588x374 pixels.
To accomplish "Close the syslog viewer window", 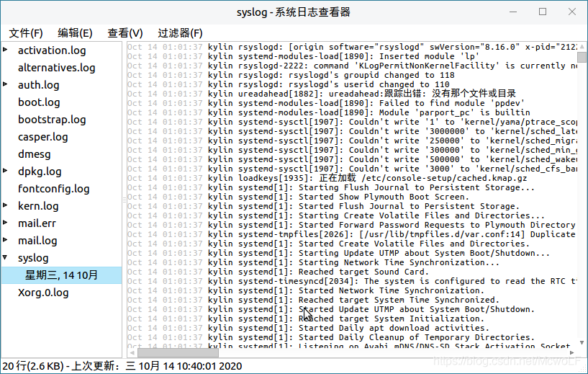I will [572, 12].
